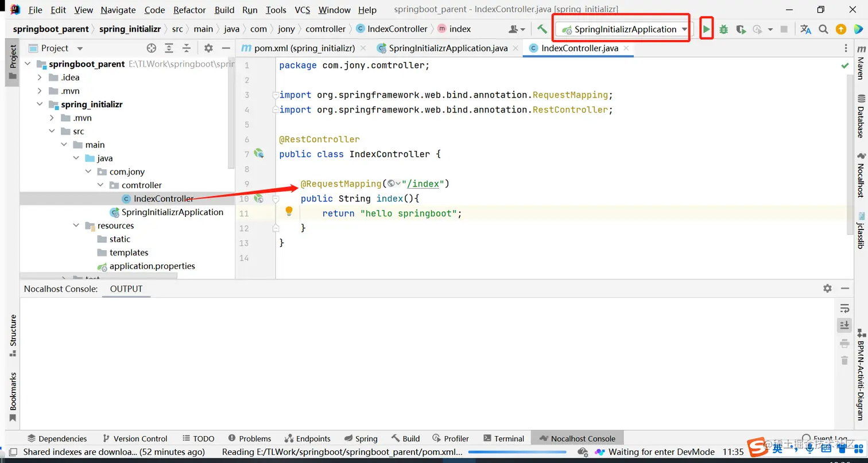Open the Profiler tool window
Screen dimensions: 868x463
(x=450, y=438)
